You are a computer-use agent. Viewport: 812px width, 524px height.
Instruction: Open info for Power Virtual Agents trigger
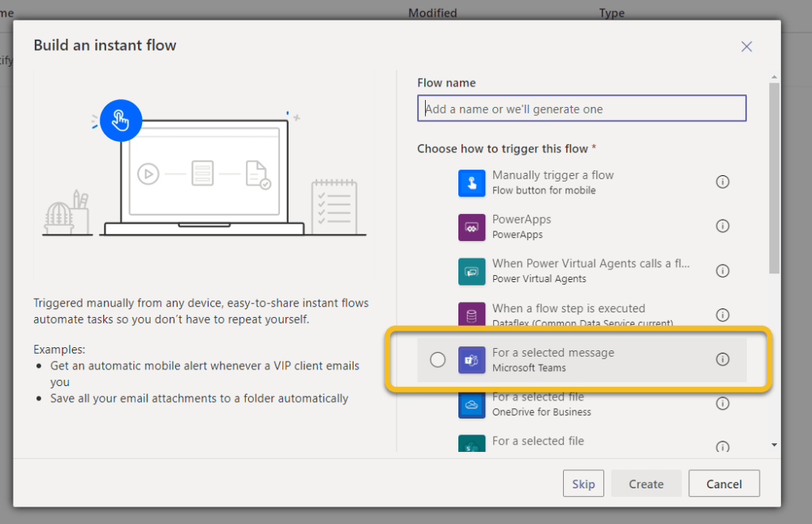tap(722, 270)
